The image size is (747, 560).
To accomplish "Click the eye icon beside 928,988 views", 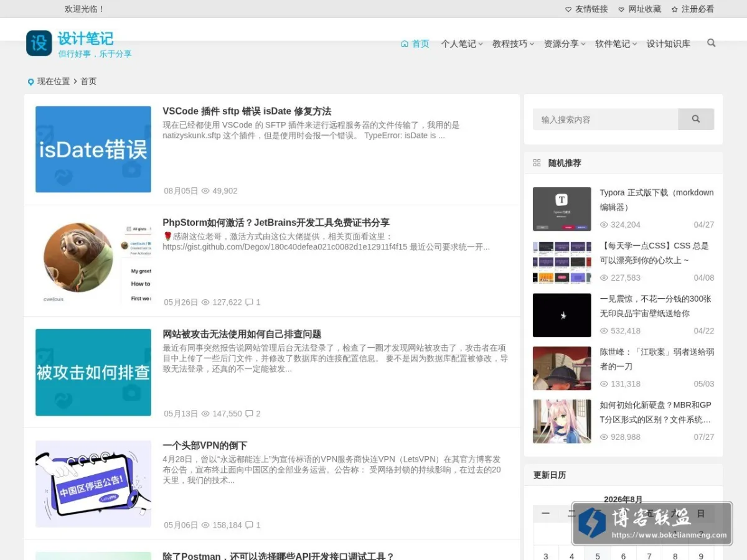I will click(604, 437).
